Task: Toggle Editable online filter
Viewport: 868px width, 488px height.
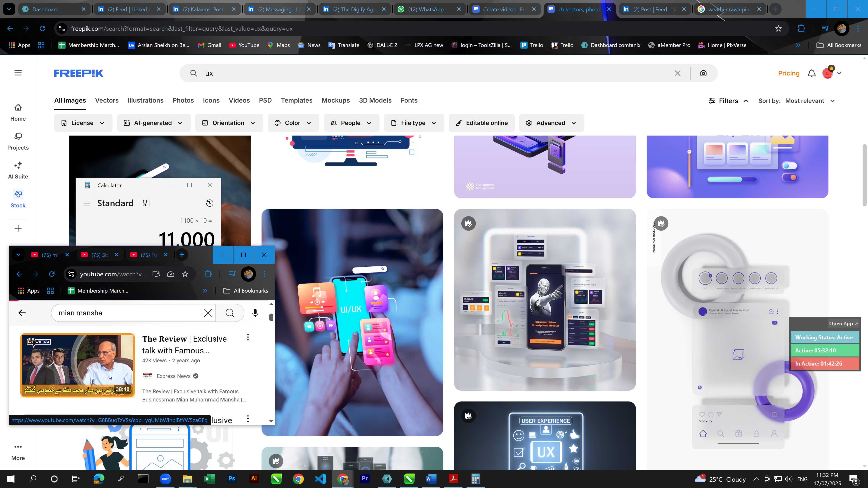Action: click(x=482, y=123)
